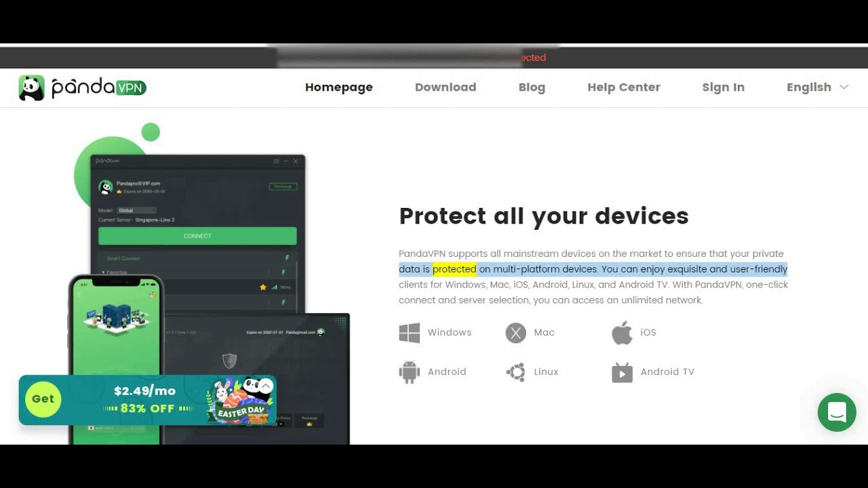868x488 pixels.
Task: Select the Linux label
Action: point(546,372)
